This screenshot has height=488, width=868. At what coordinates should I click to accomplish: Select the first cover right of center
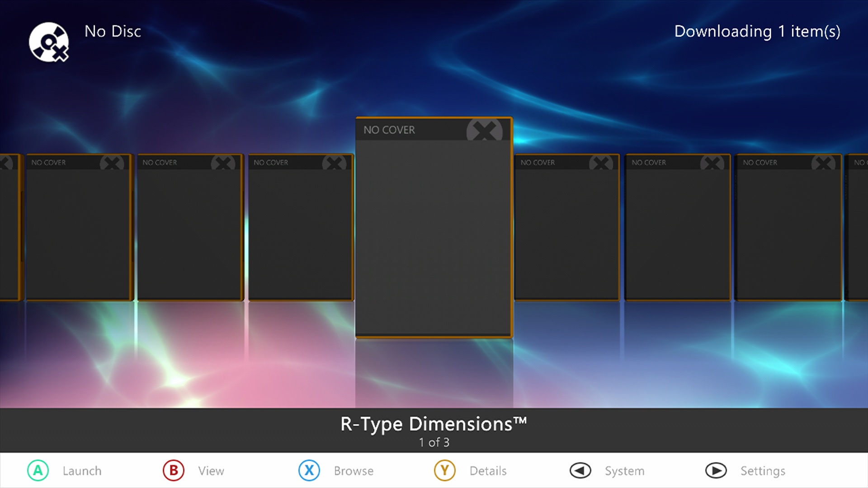[x=566, y=227]
